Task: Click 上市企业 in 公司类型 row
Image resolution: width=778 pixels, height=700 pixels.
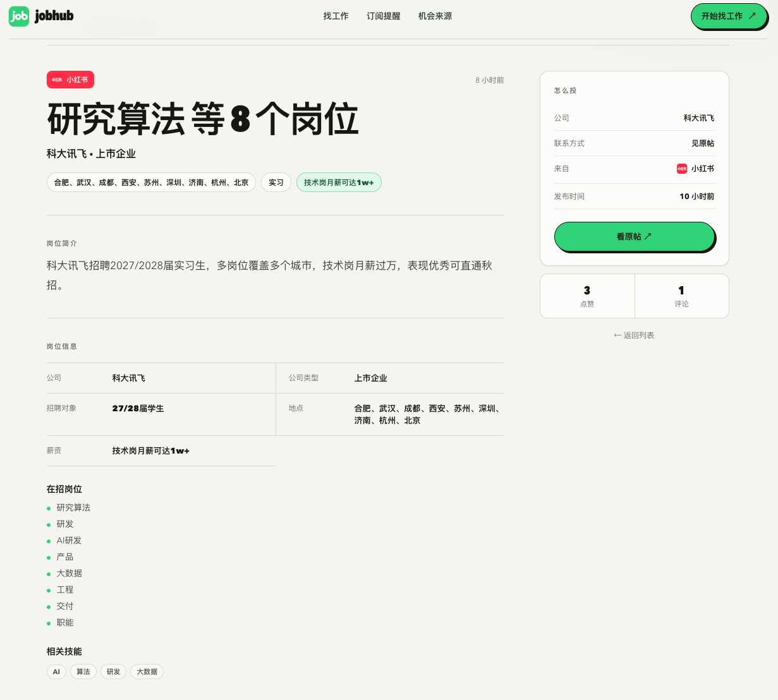Action: pos(371,378)
